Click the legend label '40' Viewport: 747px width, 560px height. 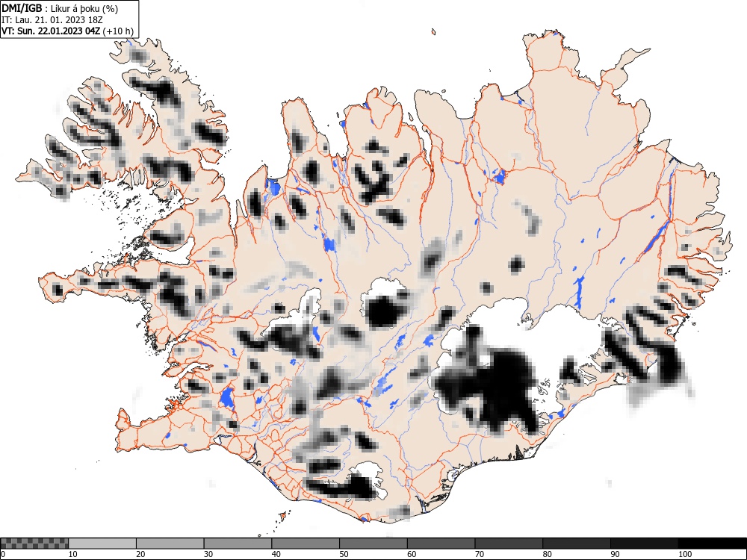click(276, 554)
